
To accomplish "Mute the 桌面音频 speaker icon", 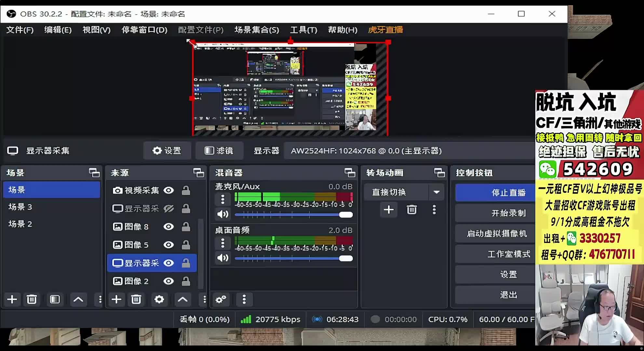I will pyautogui.click(x=223, y=258).
